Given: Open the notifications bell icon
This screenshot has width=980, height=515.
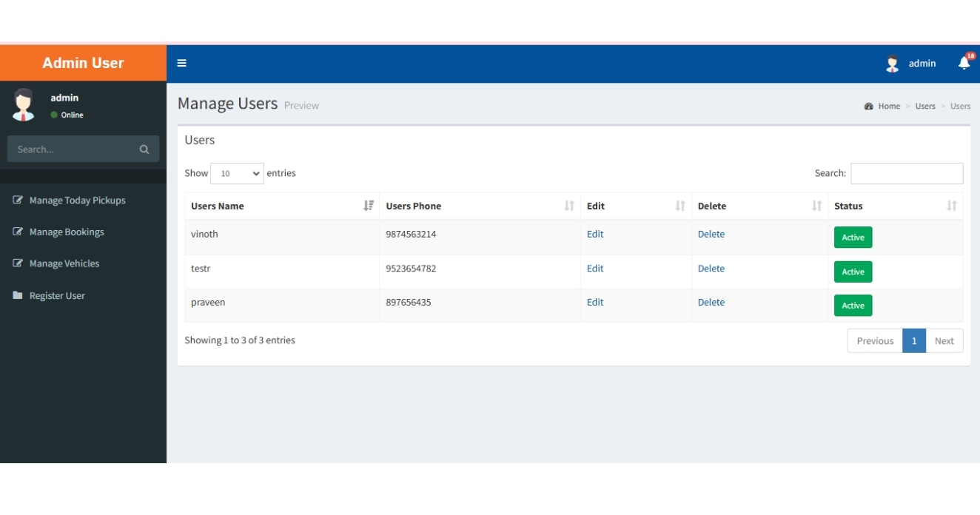Looking at the screenshot, I should 964,63.
